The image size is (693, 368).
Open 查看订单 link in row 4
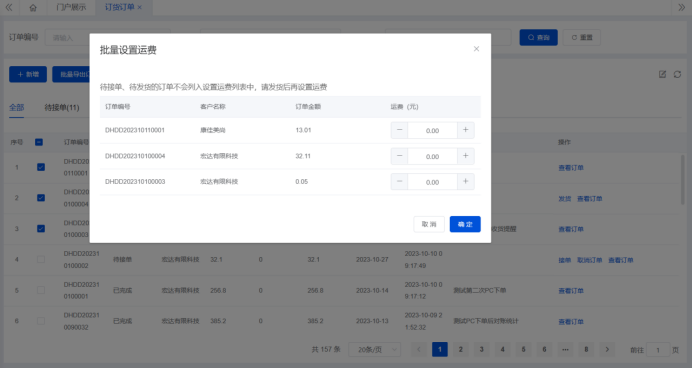[x=621, y=260]
